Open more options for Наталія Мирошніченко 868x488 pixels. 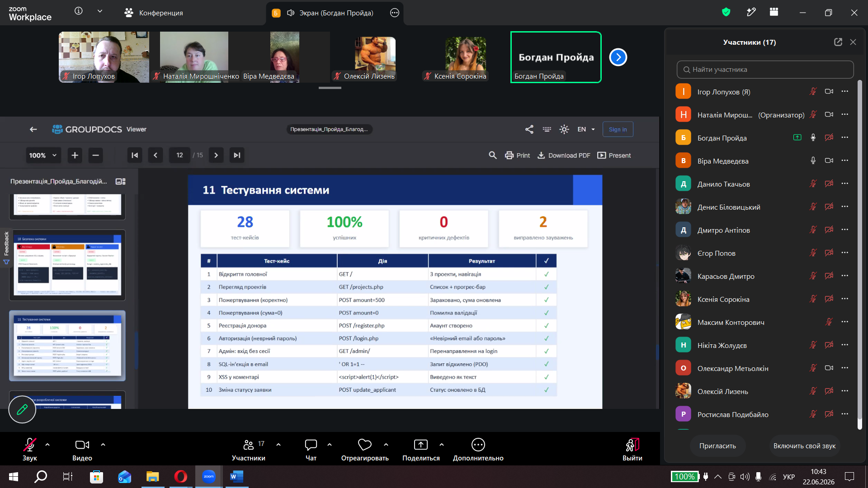pyautogui.click(x=845, y=115)
